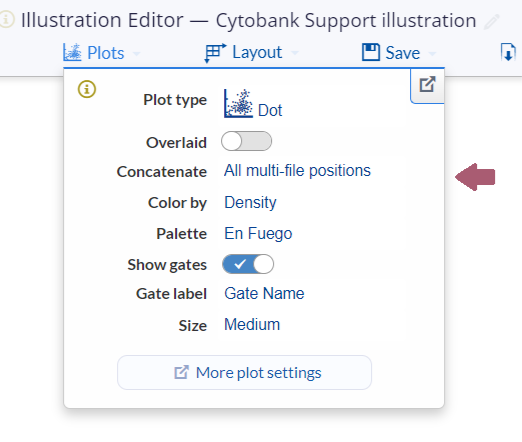522x442 pixels.
Task: Change the Medium plot size setting
Action: [x=252, y=324]
